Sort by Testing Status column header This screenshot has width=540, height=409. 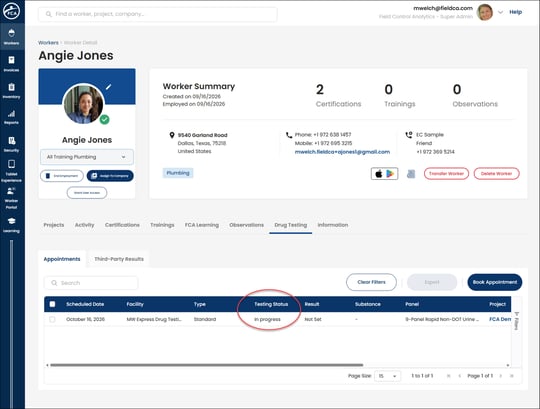click(271, 304)
